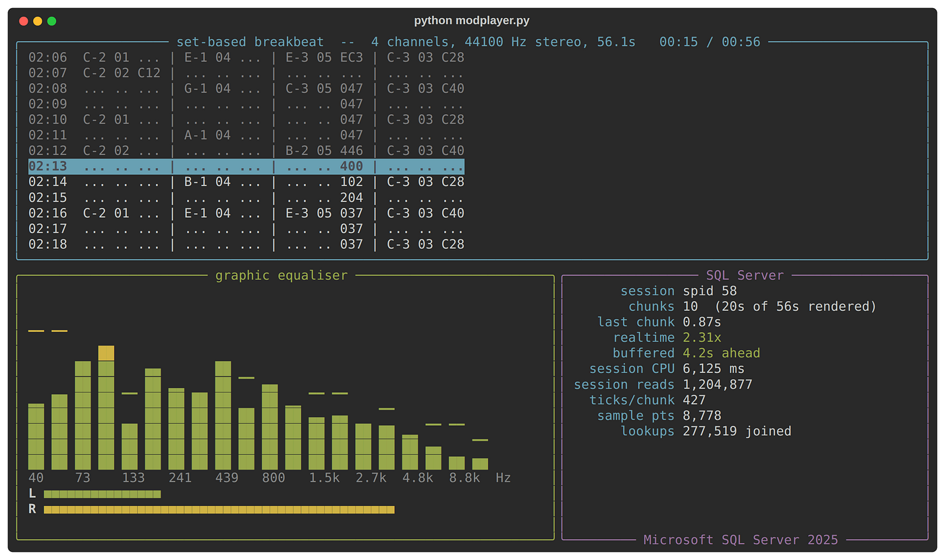Select the '446' effect in row 02:12
The image size is (945, 560).
tap(352, 150)
